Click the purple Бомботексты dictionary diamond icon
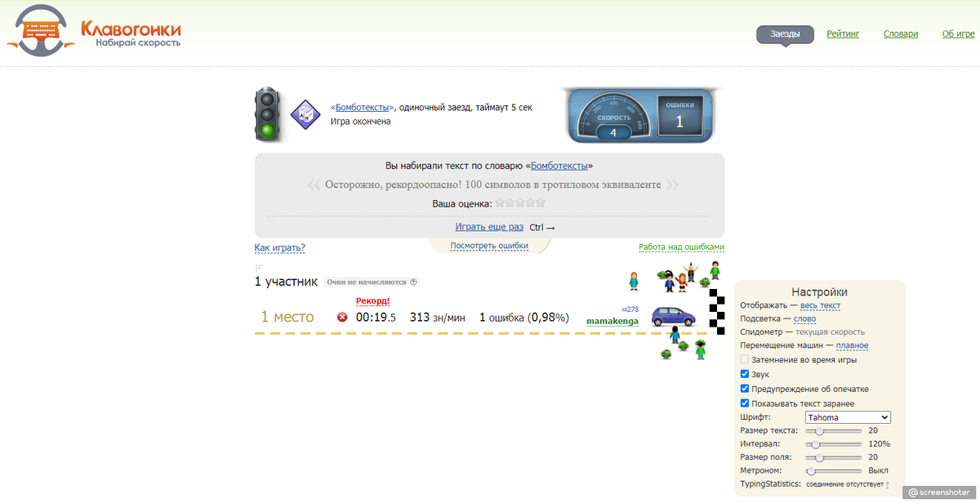This screenshot has height=503, width=980. 304,114
